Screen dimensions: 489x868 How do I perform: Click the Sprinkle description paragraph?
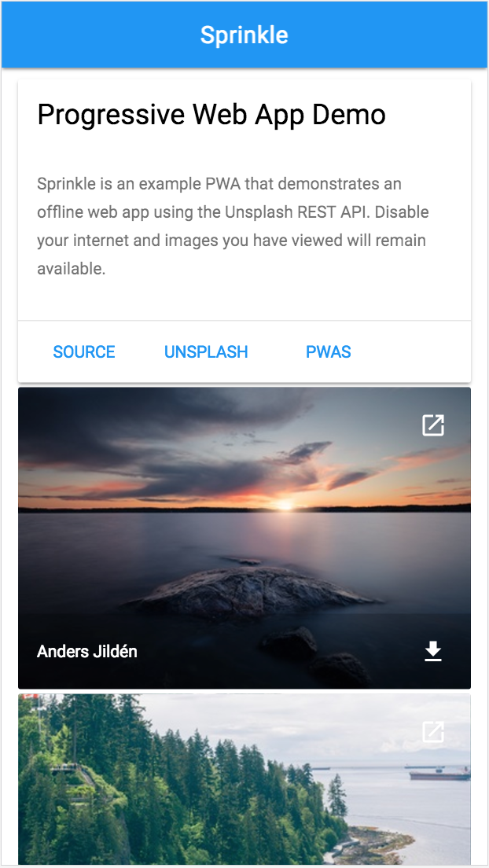click(x=233, y=226)
